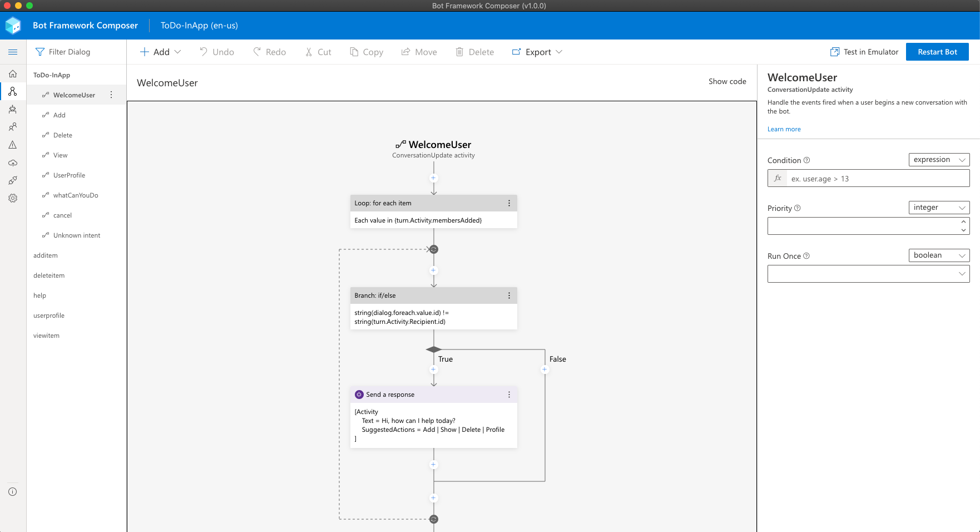
Task: Open the Learn more link
Action: 784,129
